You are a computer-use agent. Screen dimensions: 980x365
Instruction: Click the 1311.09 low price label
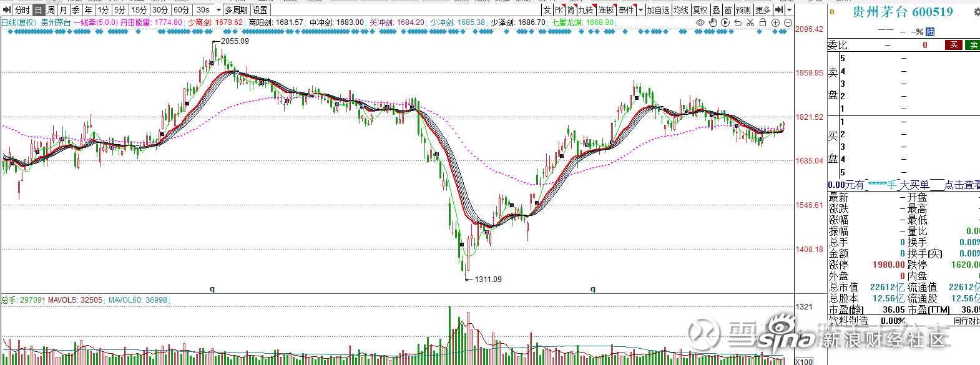488,280
